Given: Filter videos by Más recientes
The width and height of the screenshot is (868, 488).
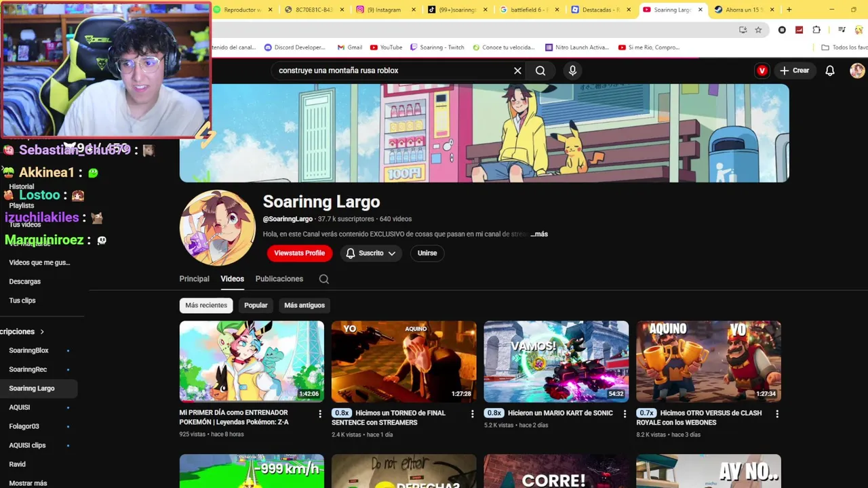Looking at the screenshot, I should pos(206,306).
